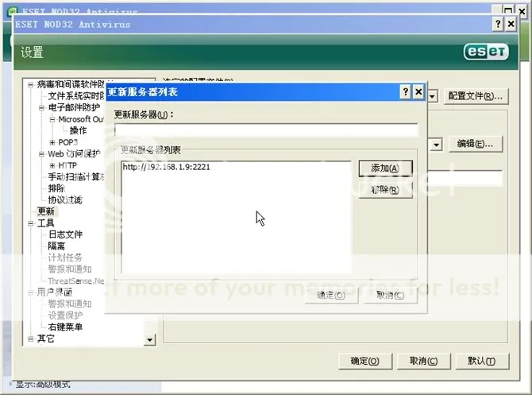Viewport: 532px width, 395px height.
Task: Click 确定(O) in the settings window
Action: [365, 361]
